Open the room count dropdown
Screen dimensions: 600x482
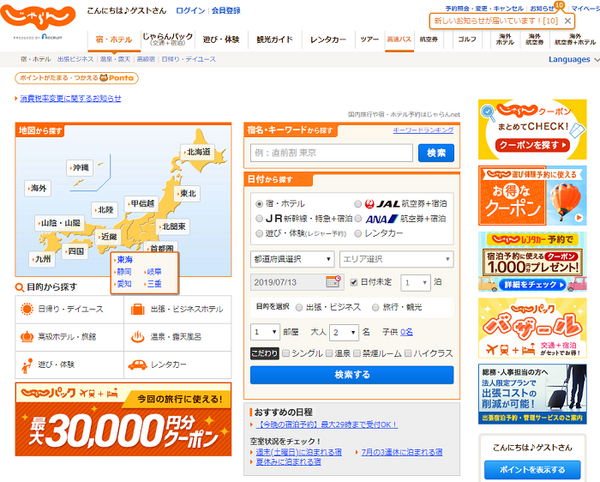265,332
